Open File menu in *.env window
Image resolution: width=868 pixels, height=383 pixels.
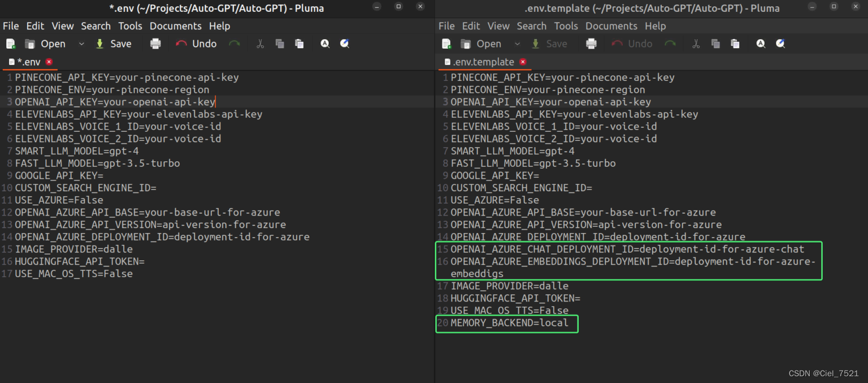pyautogui.click(x=11, y=26)
